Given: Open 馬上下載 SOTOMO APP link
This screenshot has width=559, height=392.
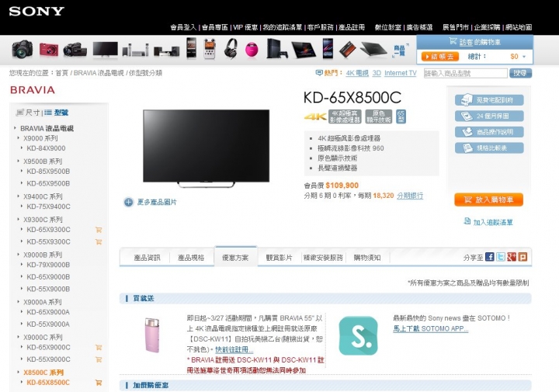Looking at the screenshot, I should click(430, 328).
